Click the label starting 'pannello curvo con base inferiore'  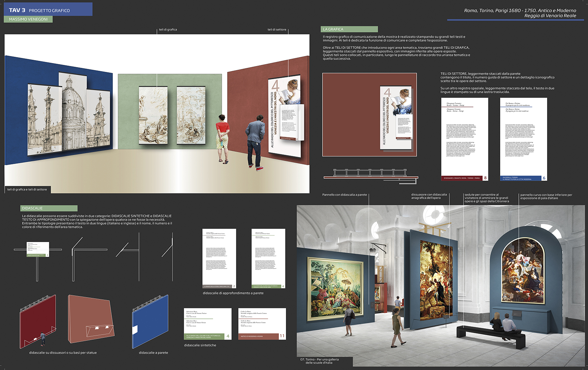pyautogui.click(x=546, y=196)
